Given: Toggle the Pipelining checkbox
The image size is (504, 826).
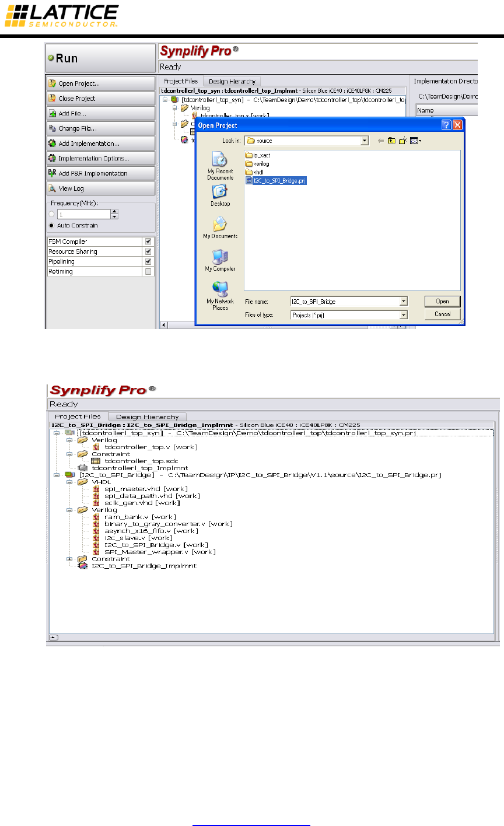Looking at the screenshot, I should point(148,261).
